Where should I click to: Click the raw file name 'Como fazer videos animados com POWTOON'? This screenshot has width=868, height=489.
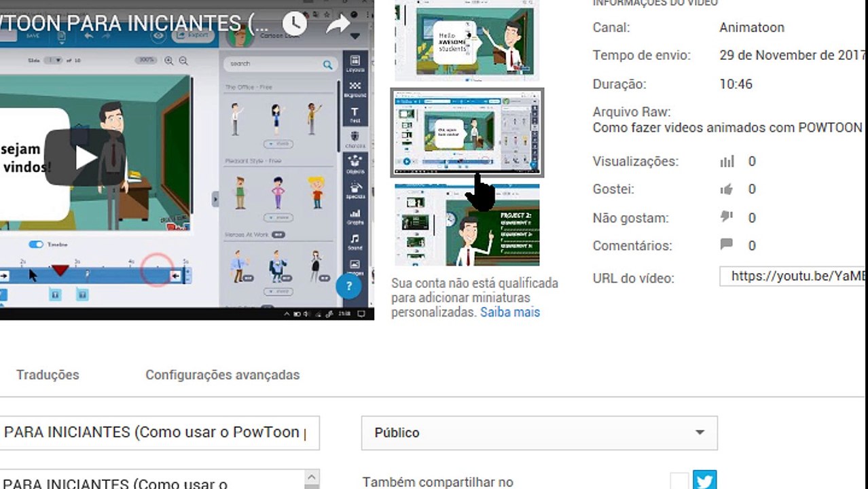[727, 128]
